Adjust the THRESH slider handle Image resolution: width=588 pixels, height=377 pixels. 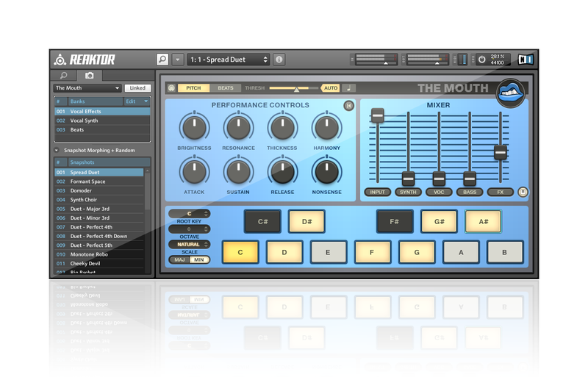297,89
